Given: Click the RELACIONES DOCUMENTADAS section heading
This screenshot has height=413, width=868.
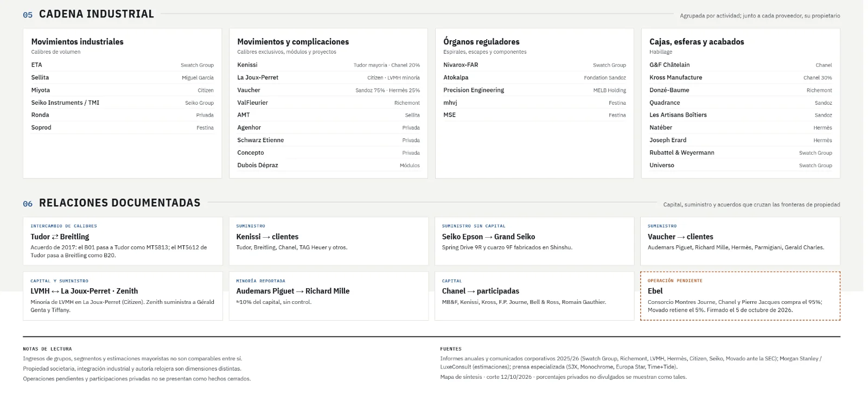Looking at the screenshot, I should click(x=120, y=203).
